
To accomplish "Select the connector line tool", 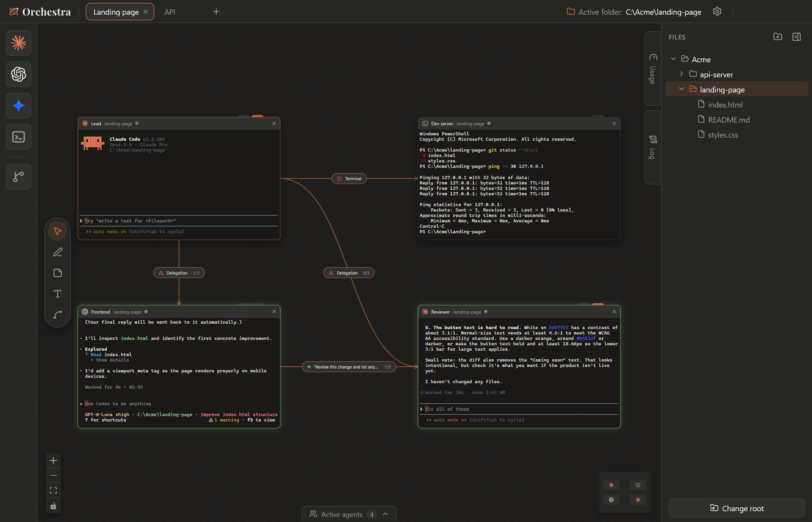I will [58, 315].
